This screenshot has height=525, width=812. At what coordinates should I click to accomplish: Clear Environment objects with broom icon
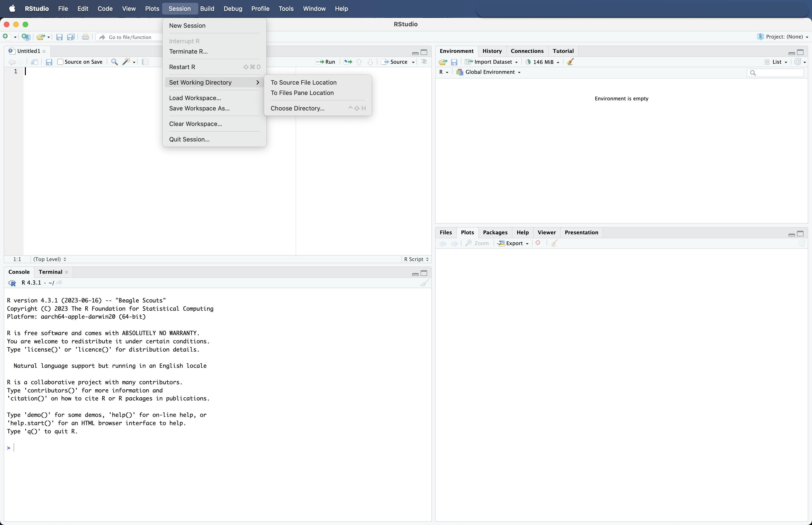click(x=570, y=62)
